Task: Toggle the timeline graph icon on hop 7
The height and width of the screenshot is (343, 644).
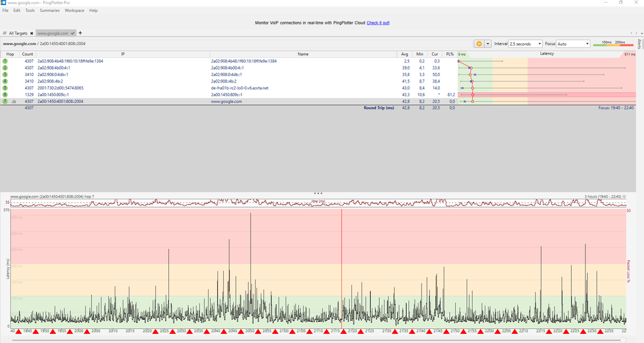Action: [14, 101]
